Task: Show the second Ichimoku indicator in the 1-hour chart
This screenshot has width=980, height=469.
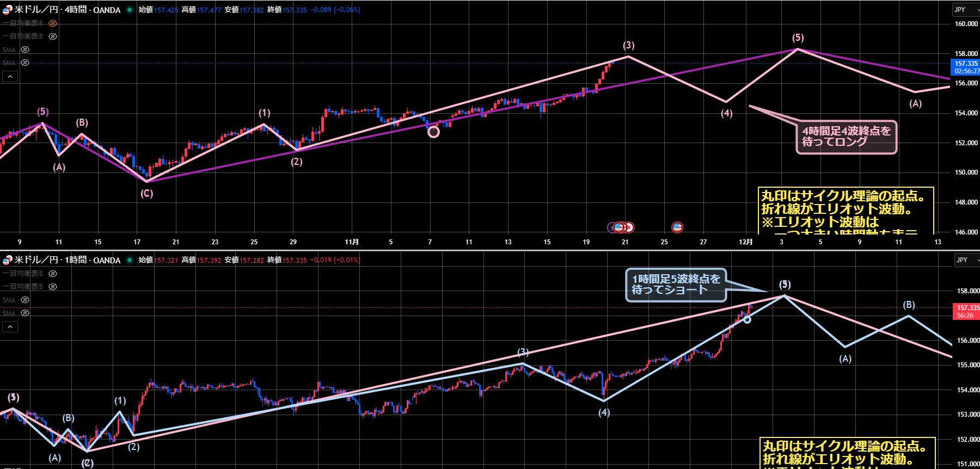Action: [53, 286]
